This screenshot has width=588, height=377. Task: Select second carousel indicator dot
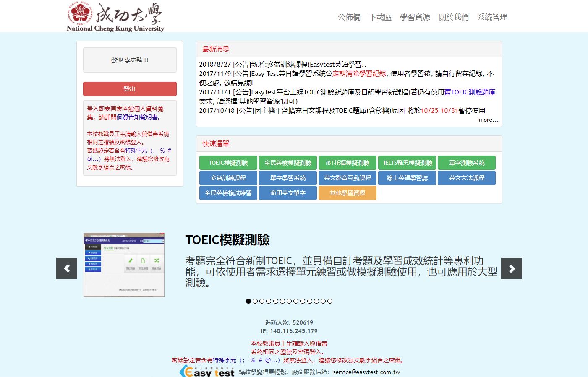coord(255,301)
